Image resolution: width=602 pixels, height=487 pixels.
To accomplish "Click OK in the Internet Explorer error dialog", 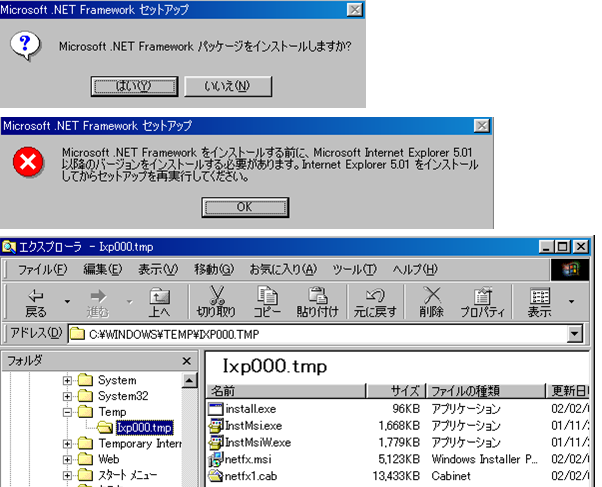I will (x=245, y=207).
